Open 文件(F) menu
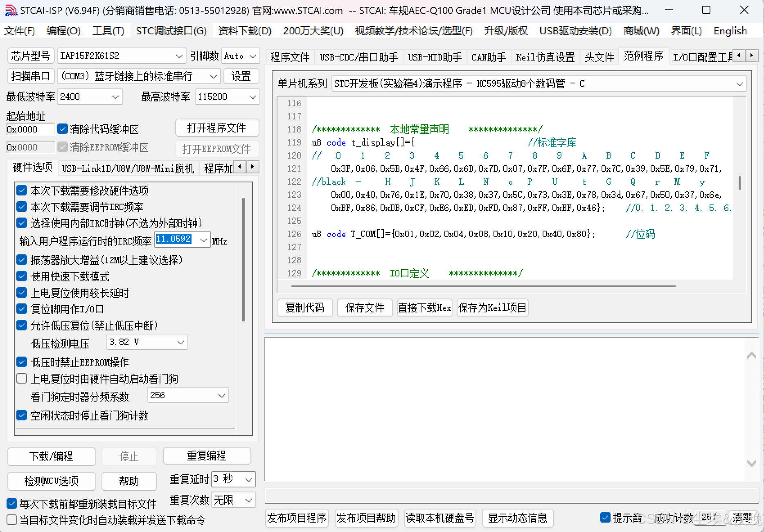This screenshot has width=764, height=532. click(19, 31)
